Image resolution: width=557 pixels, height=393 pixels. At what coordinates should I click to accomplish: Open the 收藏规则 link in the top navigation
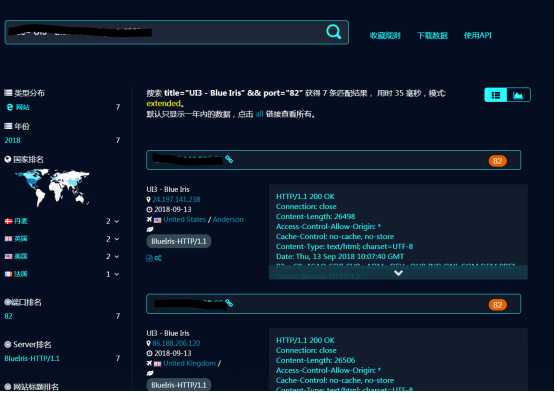click(x=385, y=36)
